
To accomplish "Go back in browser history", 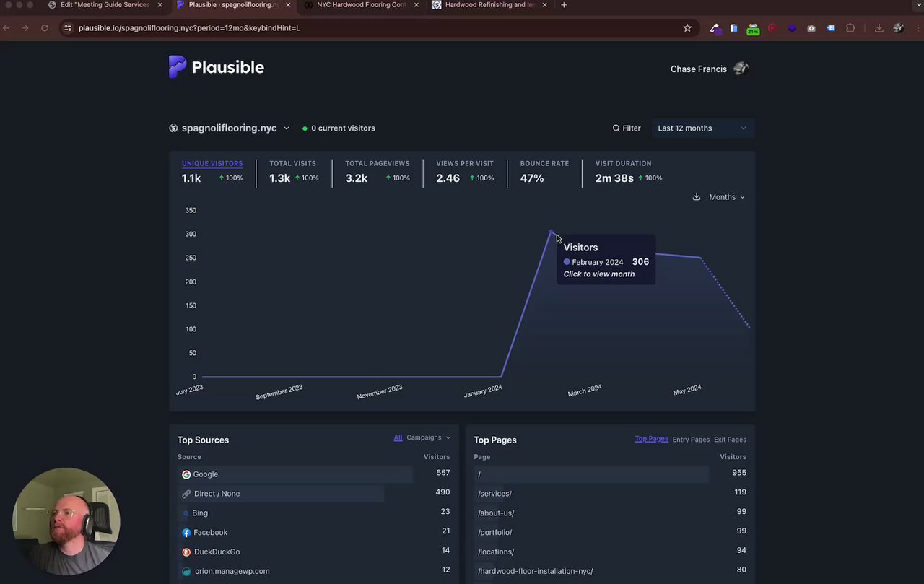I will pyautogui.click(x=6, y=27).
